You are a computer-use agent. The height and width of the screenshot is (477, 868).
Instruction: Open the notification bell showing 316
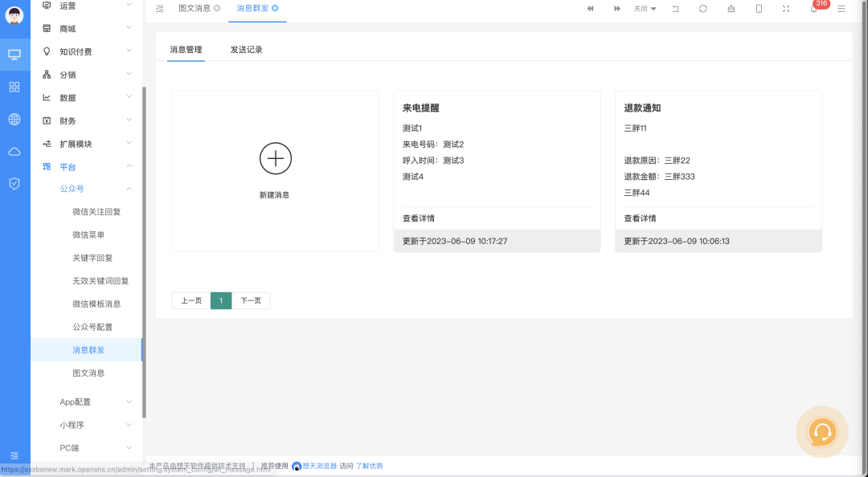(x=813, y=9)
